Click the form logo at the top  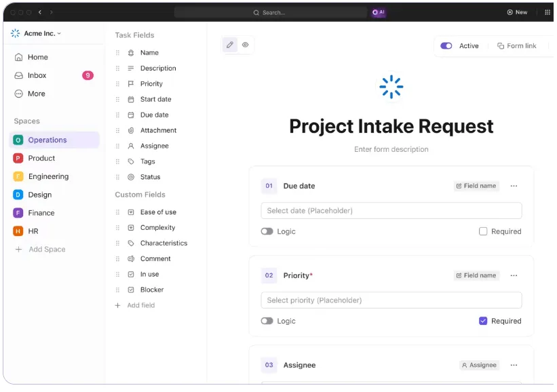(x=391, y=87)
